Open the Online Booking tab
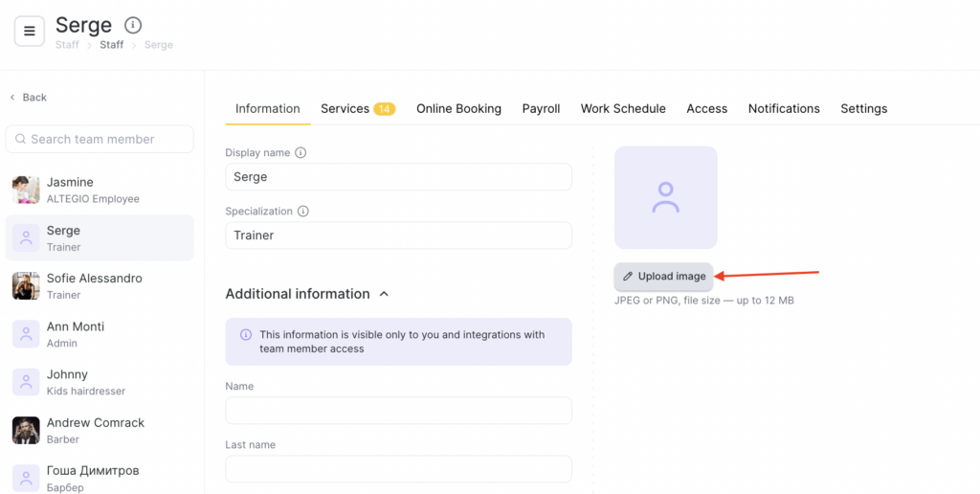 pos(458,109)
